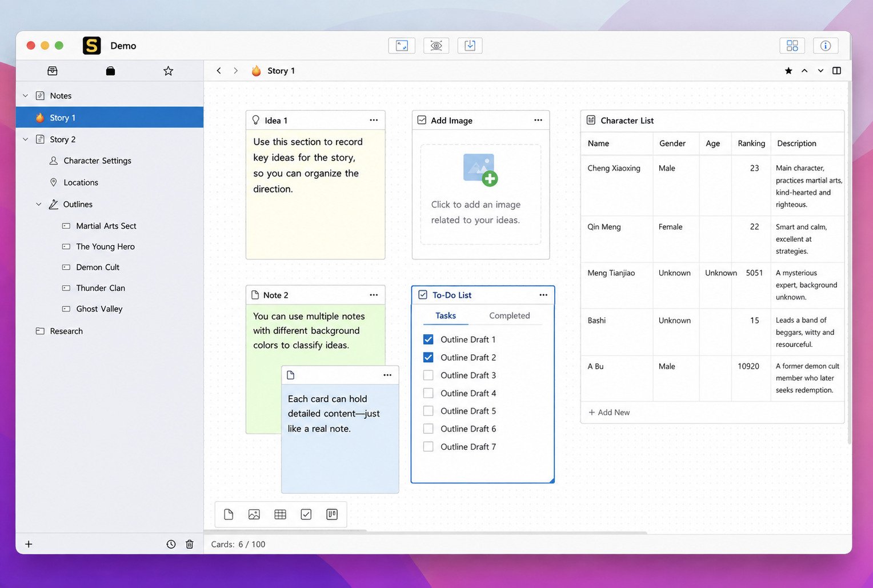This screenshot has width=873, height=588.
Task: Select the black folder icon in the sidebar header
Action: [110, 71]
